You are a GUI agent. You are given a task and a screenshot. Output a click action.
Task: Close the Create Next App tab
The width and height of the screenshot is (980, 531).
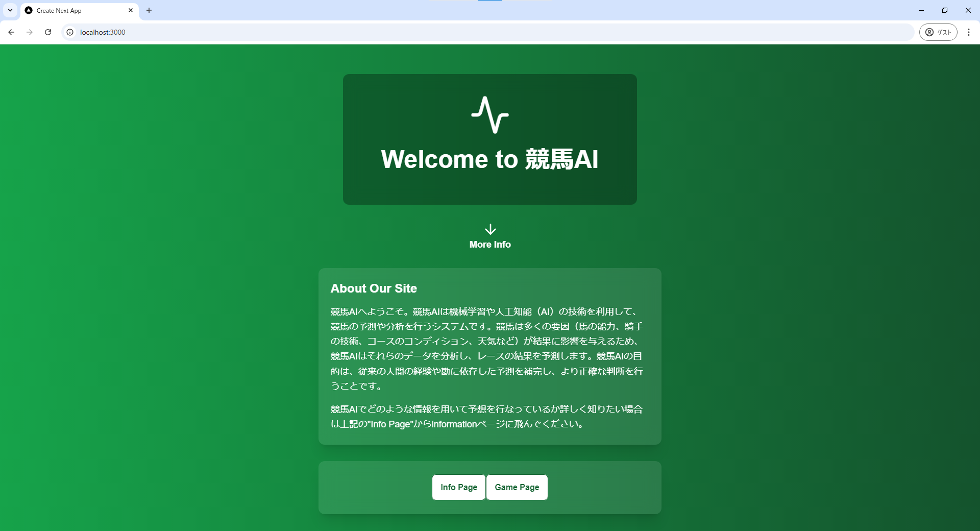point(131,10)
